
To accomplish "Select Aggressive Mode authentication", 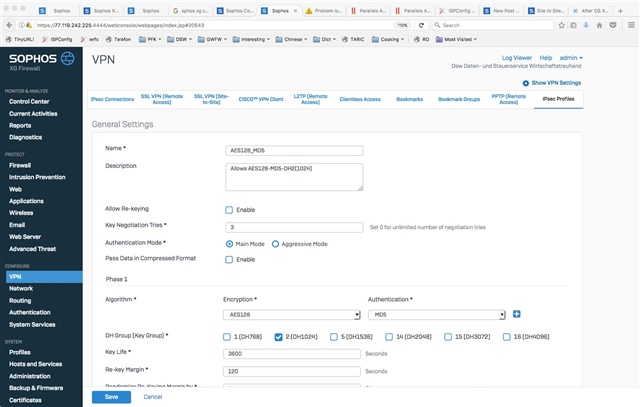I will pyautogui.click(x=276, y=244).
